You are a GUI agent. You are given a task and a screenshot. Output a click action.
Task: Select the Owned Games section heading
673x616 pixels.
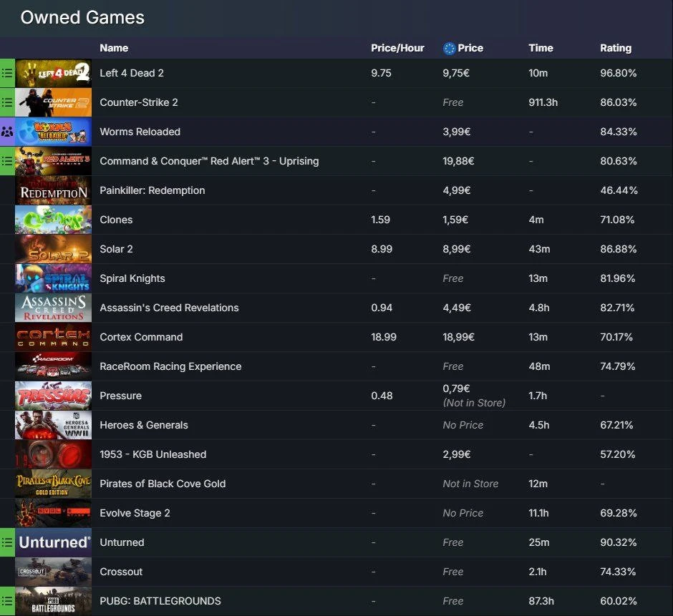tap(82, 18)
